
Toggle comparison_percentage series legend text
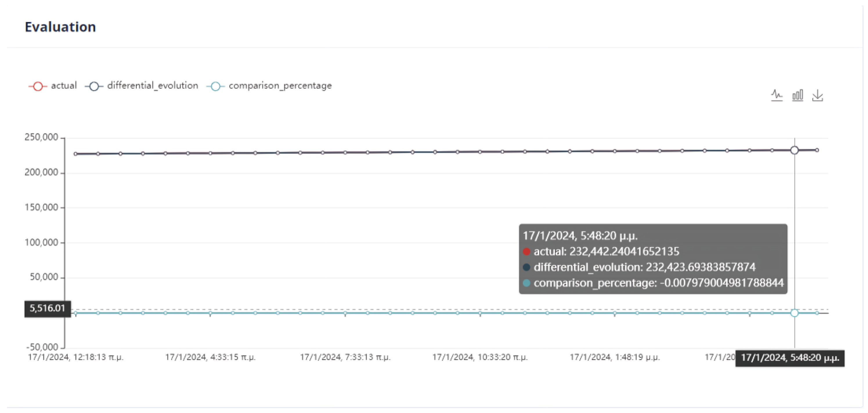pos(280,86)
